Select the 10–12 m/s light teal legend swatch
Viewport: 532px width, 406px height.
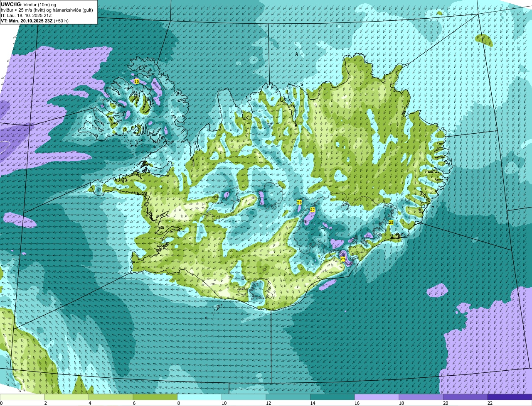pyautogui.click(x=244, y=397)
